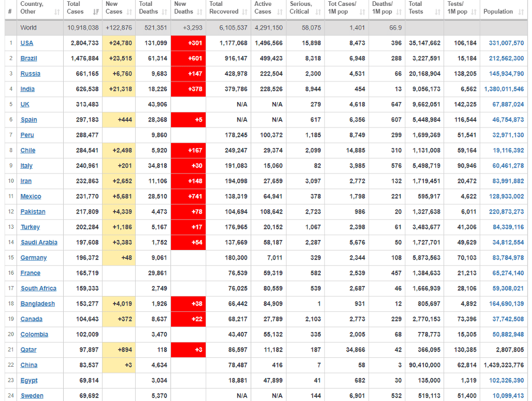Viewport: 532px width, 401px height.
Task: Select Brazil's new deaths cell +601
Action: pyautogui.click(x=188, y=58)
